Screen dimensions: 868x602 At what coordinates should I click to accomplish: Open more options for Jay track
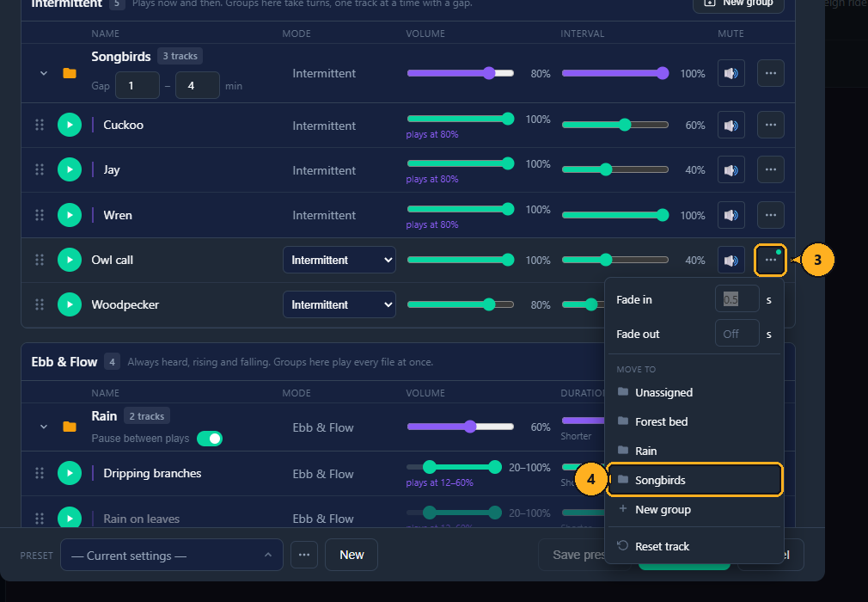[x=770, y=169]
